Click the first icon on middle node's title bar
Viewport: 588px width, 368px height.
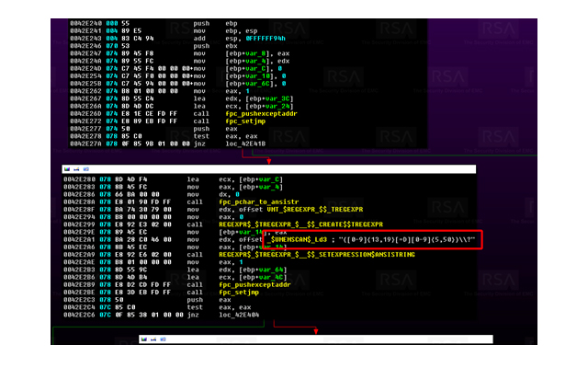tap(66, 170)
